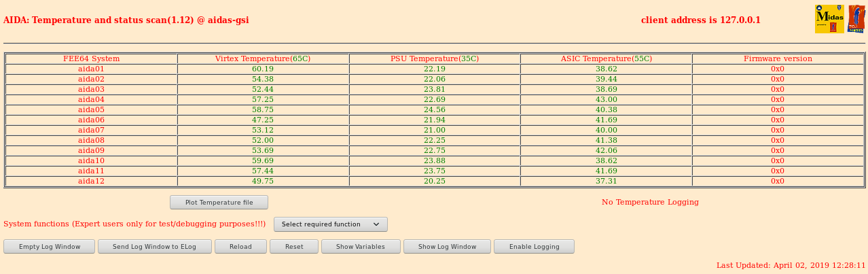Send Log Window to ELog
This screenshot has height=274, width=868.
(x=155, y=247)
